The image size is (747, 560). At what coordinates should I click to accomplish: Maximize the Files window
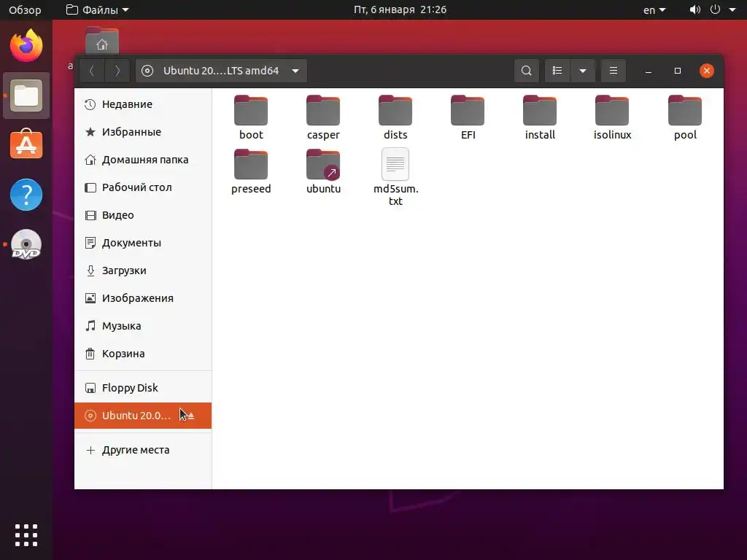pos(678,71)
